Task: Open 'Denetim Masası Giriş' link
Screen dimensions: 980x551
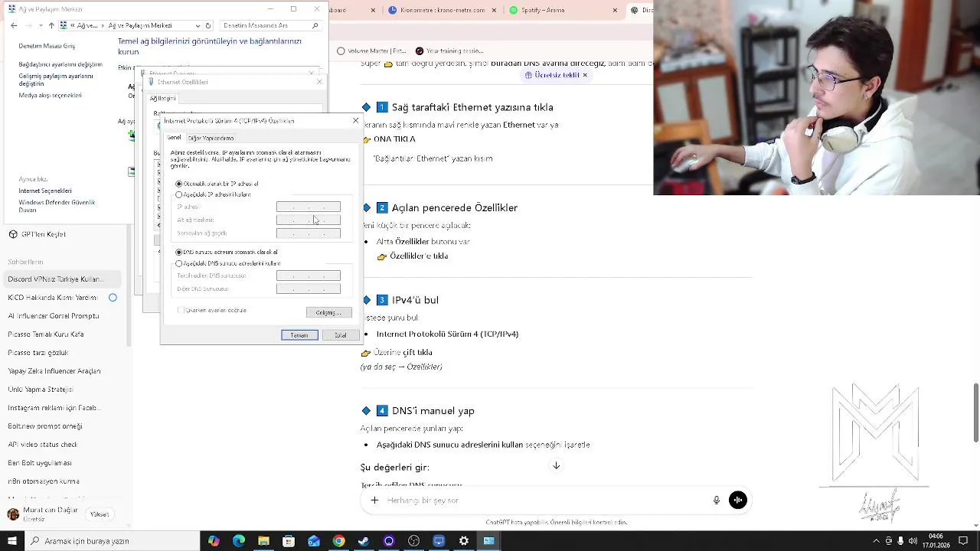Action: point(47,46)
